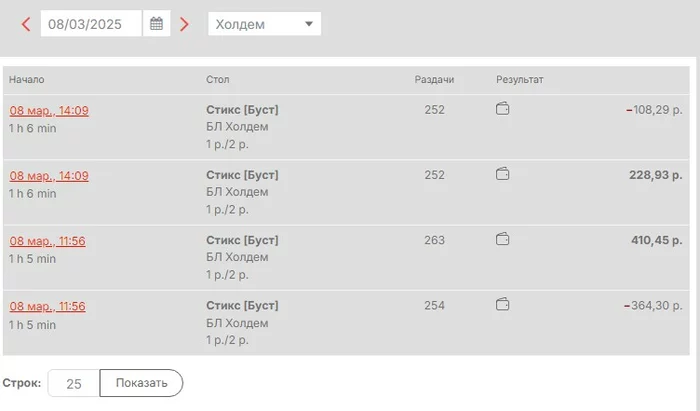
Task: Click the Начало column header
Action: 27,79
